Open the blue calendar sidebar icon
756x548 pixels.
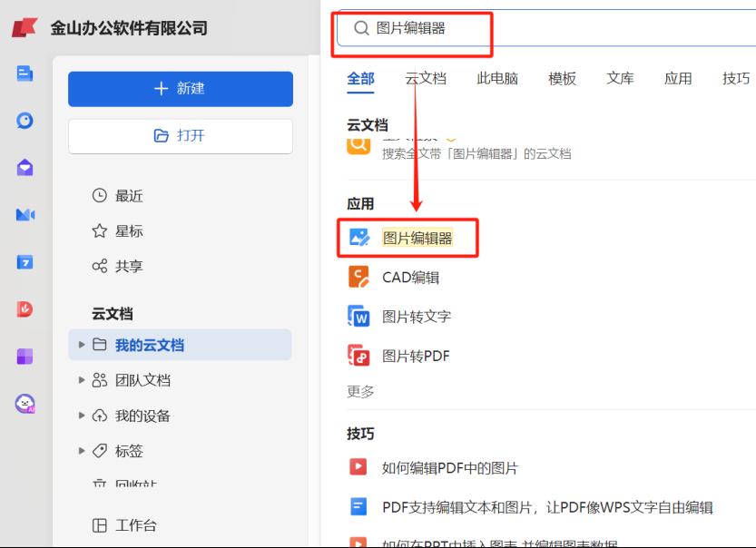pos(25,261)
